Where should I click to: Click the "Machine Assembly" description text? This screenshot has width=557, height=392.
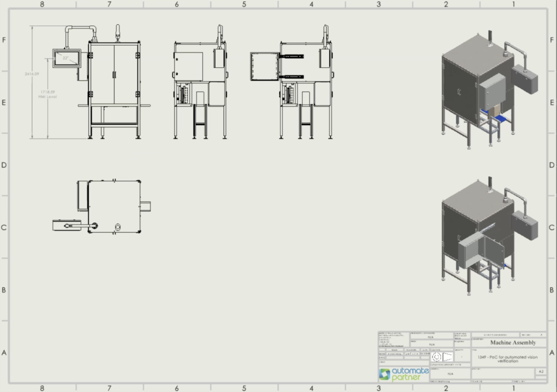pos(513,343)
